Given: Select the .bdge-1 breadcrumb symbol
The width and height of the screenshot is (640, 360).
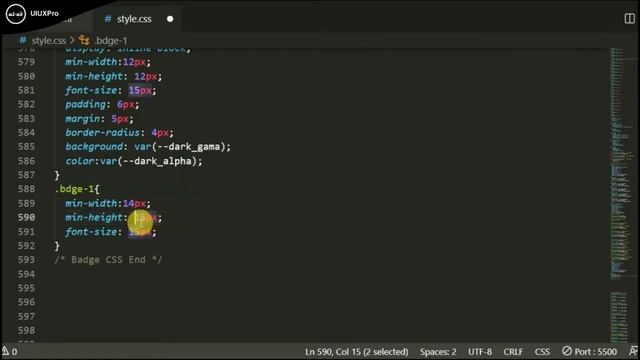Looking at the screenshot, I should pyautogui.click(x=111, y=40).
